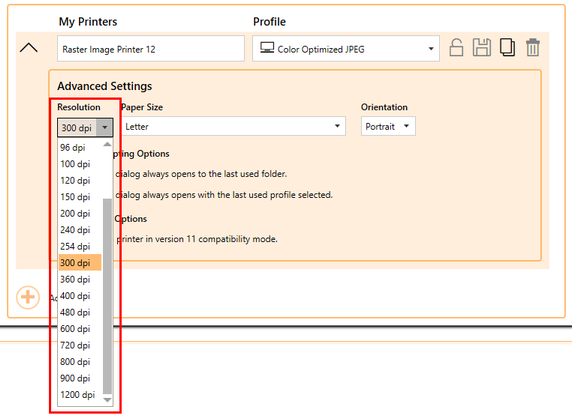Click the Raster Image Printer 12 name field
The height and width of the screenshot is (419, 572).
(x=151, y=49)
